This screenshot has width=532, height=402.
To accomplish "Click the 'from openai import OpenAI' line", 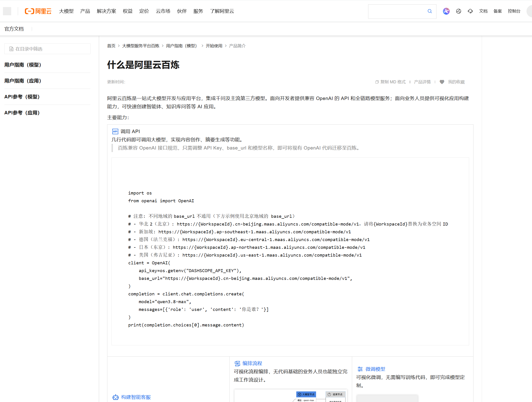I will point(161,201).
